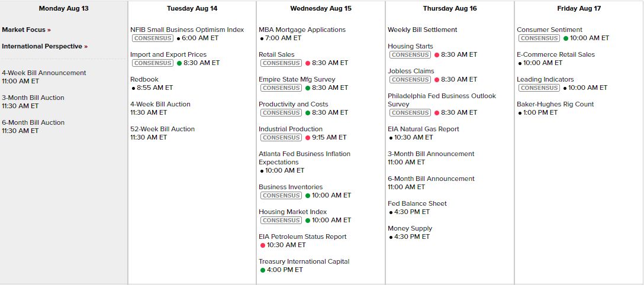Expand the International Perspective section
The width and height of the screenshot is (644, 285).
(44, 46)
